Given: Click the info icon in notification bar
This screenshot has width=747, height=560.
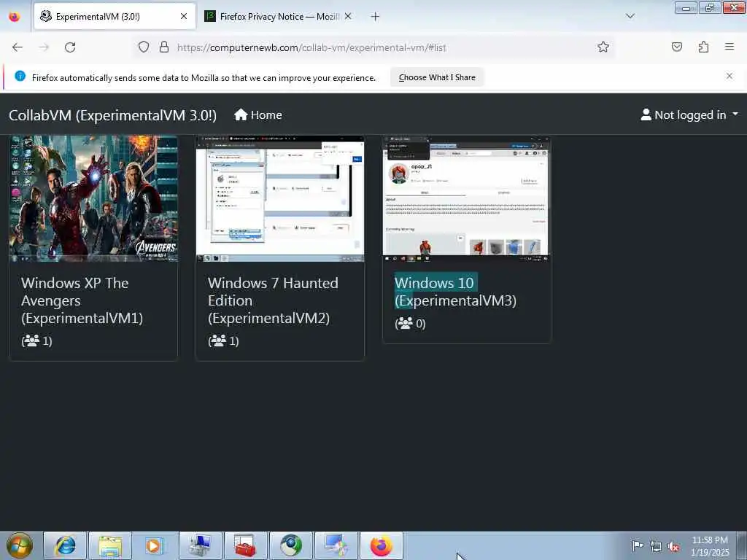Looking at the screenshot, I should click(20, 76).
